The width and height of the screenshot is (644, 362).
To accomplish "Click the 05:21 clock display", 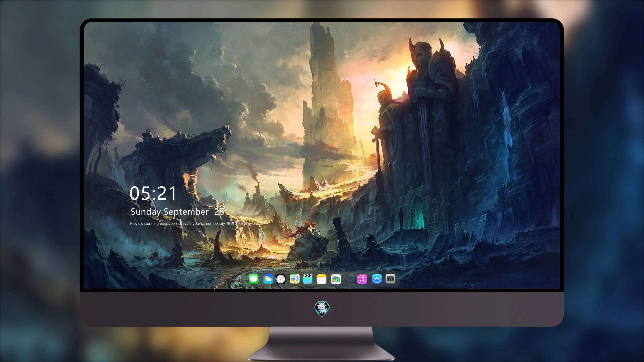I will [153, 193].
